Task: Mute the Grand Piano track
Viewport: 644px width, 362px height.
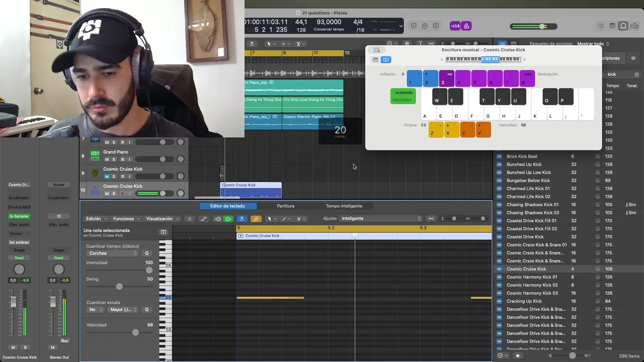Action: coord(107,159)
